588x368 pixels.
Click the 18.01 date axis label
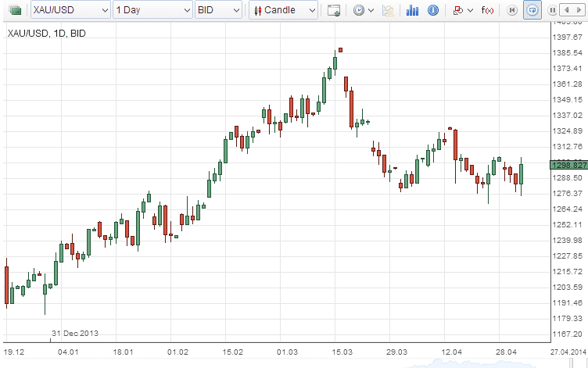(x=123, y=352)
